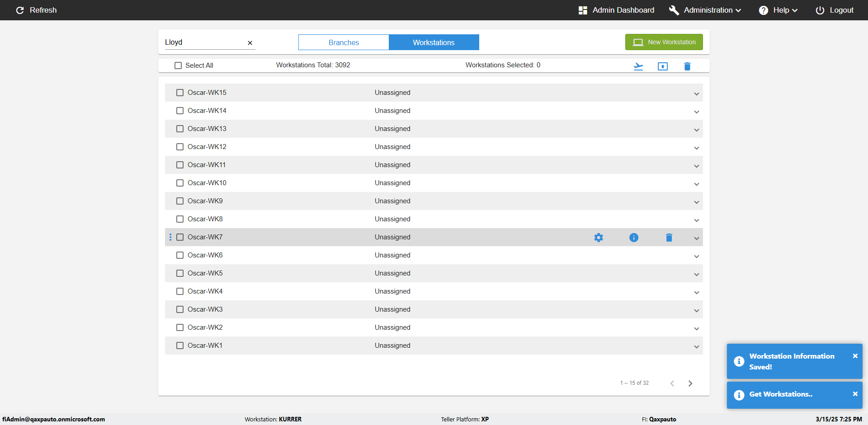
Task: Toggle the Select All checkbox
Action: point(178,65)
